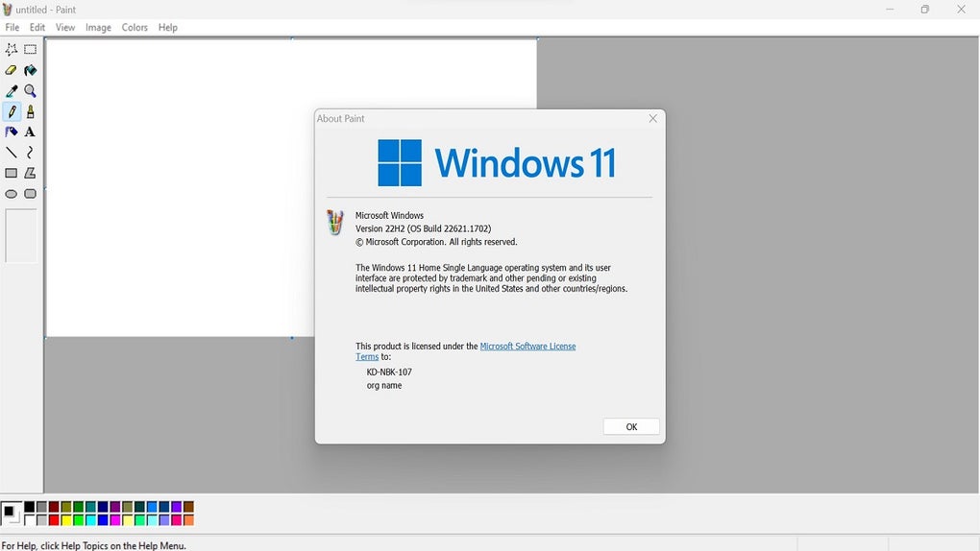This screenshot has width=980, height=551.
Task: Click the Paint icon in About dialog
Action: (335, 223)
